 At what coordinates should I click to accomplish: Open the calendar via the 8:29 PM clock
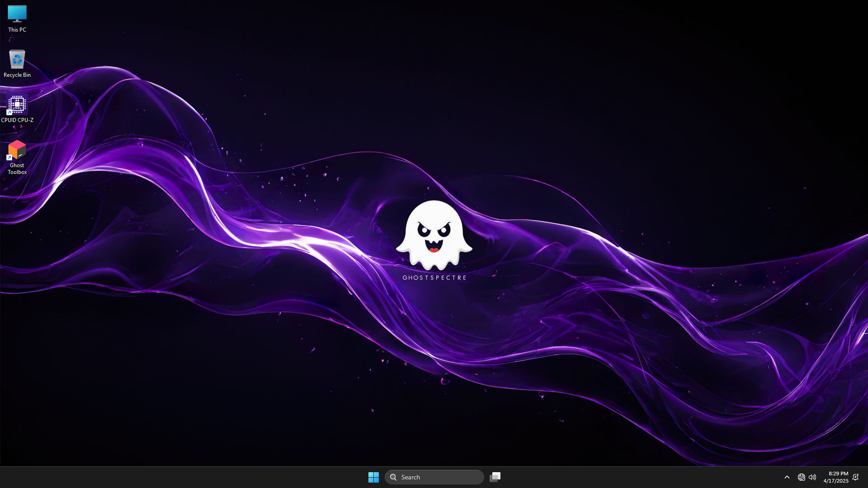[x=838, y=474]
